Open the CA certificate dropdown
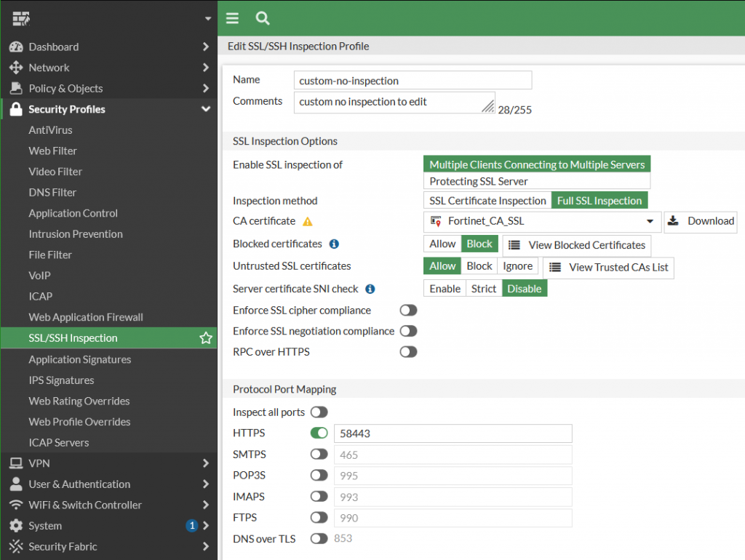Screen dimensions: 745x560 click(x=542, y=222)
